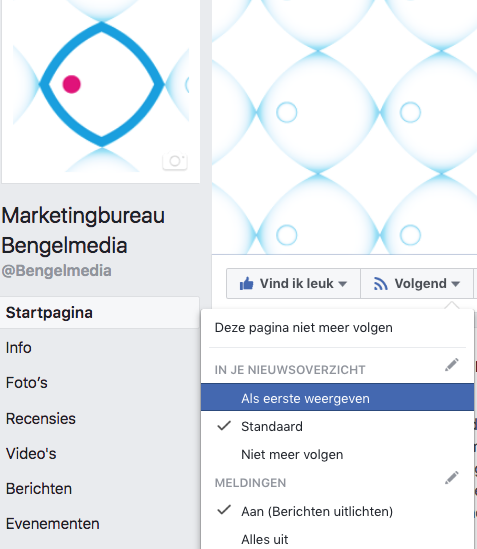Choose Alles uit for notifications
Screen dimensions: 477x549
(337, 539)
